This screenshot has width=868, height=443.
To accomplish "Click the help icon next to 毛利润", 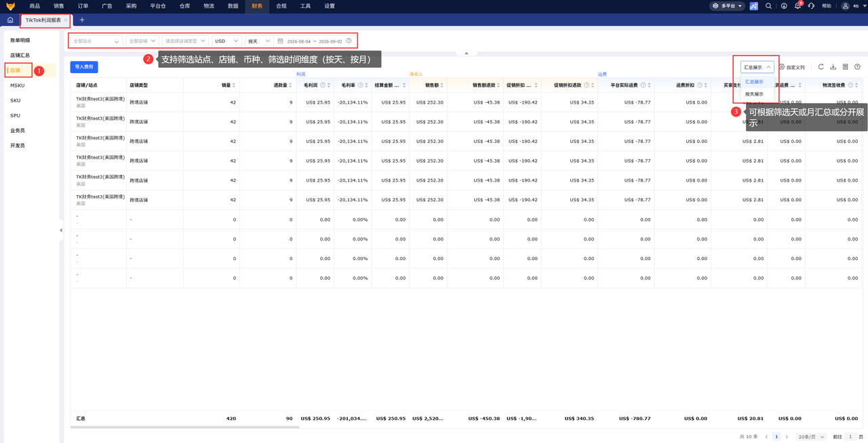I will point(323,85).
